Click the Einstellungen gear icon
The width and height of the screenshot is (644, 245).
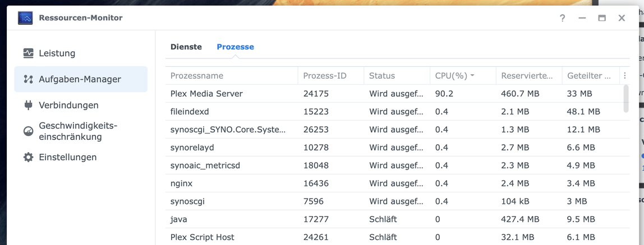tap(28, 157)
